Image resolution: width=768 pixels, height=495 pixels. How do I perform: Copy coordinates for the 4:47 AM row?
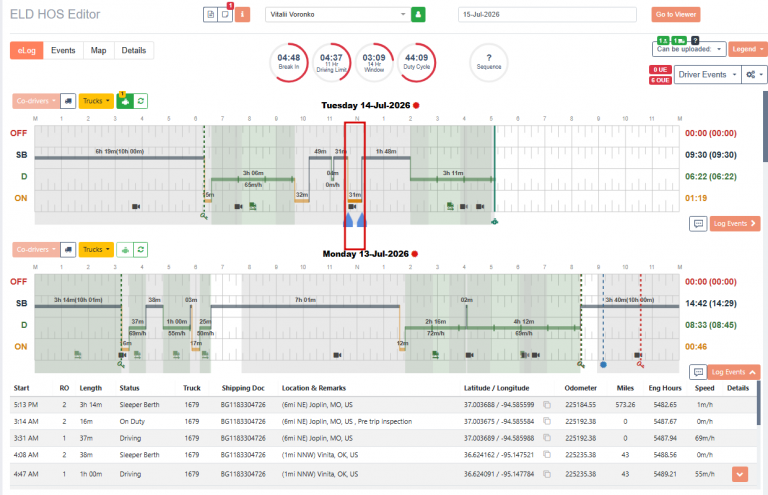pyautogui.click(x=547, y=474)
